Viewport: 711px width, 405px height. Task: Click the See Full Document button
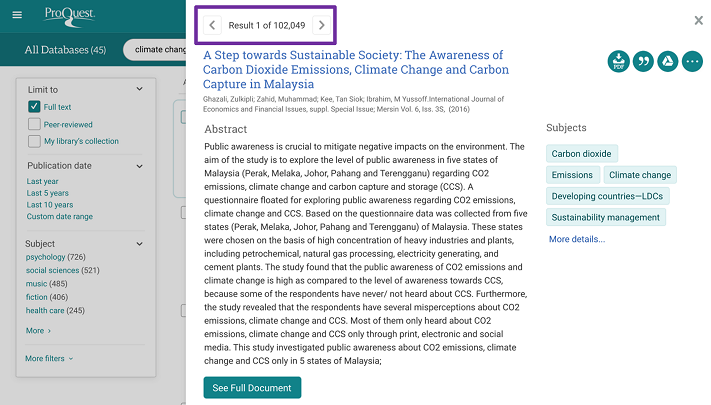tap(252, 388)
